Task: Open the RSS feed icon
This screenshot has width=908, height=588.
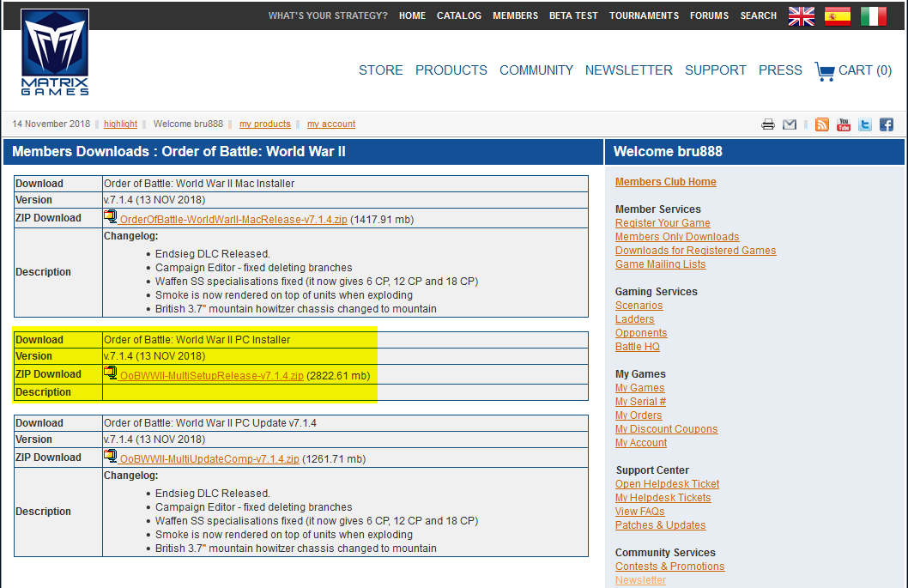Action: pyautogui.click(x=822, y=124)
